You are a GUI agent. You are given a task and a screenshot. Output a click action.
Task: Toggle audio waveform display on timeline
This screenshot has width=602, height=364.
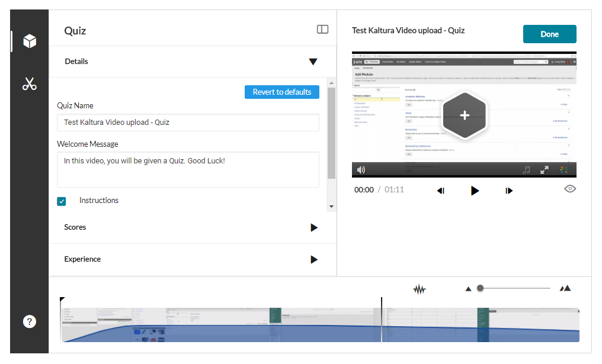tap(420, 289)
